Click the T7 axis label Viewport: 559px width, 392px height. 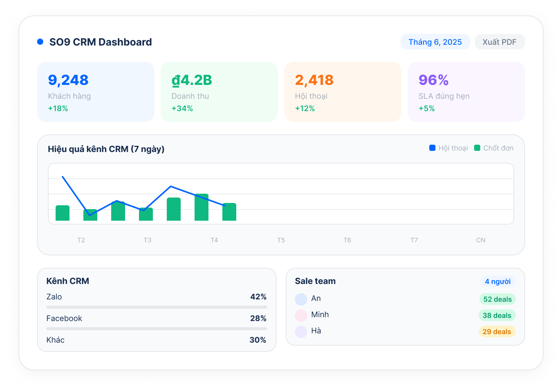point(414,240)
